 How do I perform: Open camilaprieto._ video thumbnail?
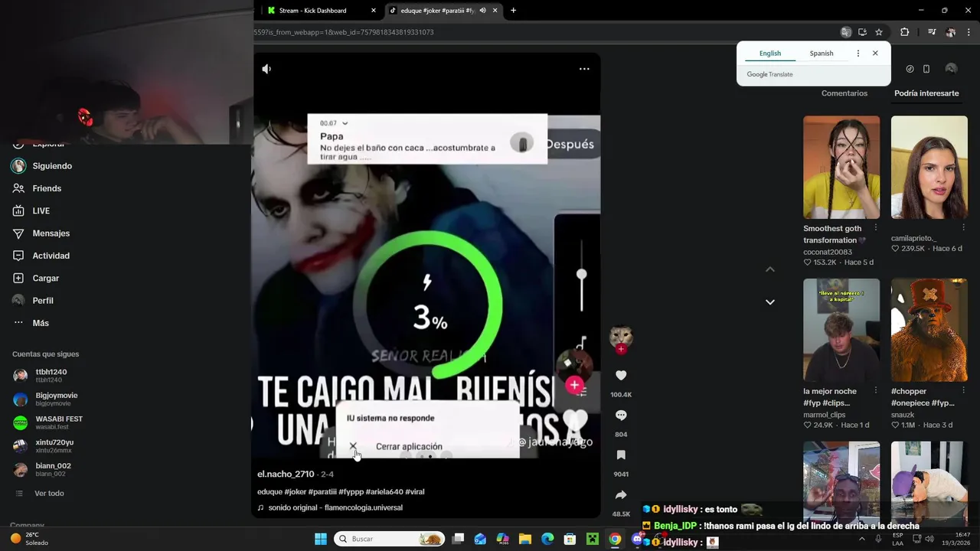(929, 167)
